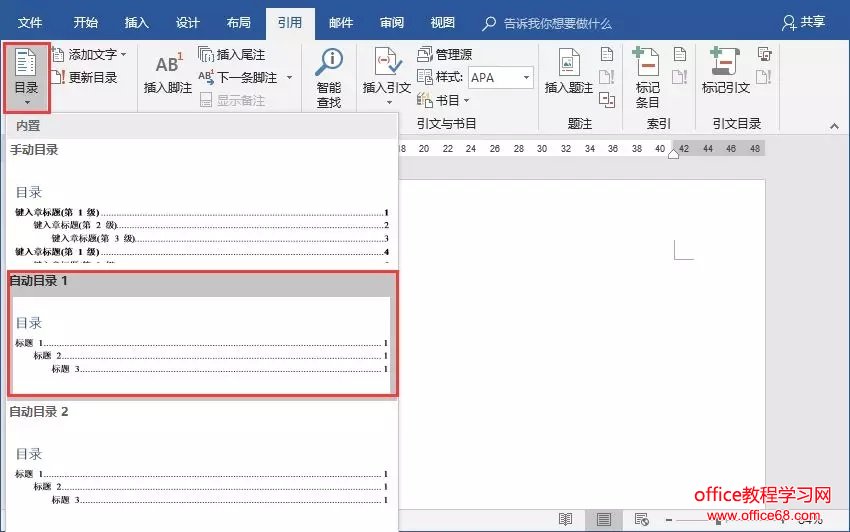
Task: Click update index icon in 索引 group
Action: (x=680, y=77)
